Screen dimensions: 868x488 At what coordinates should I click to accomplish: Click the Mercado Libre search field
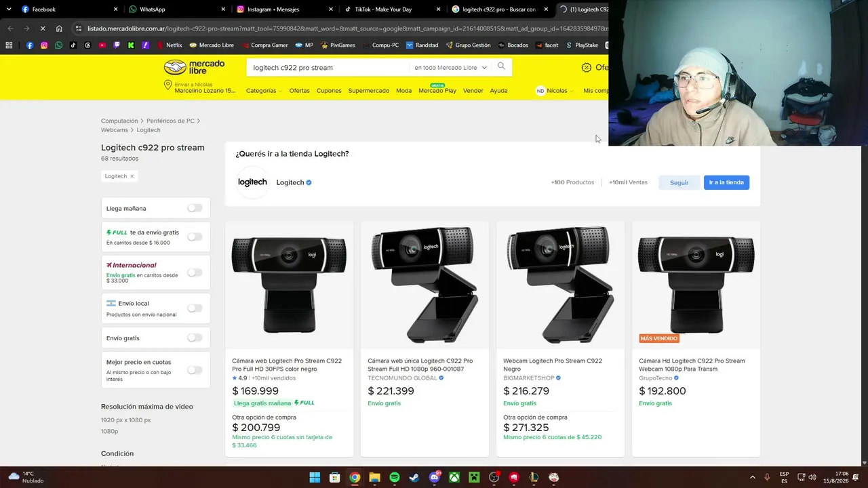point(329,68)
